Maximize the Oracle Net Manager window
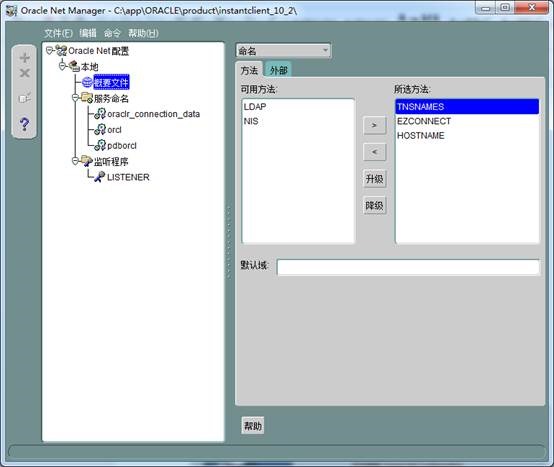This screenshot has height=467, width=554. point(505,8)
